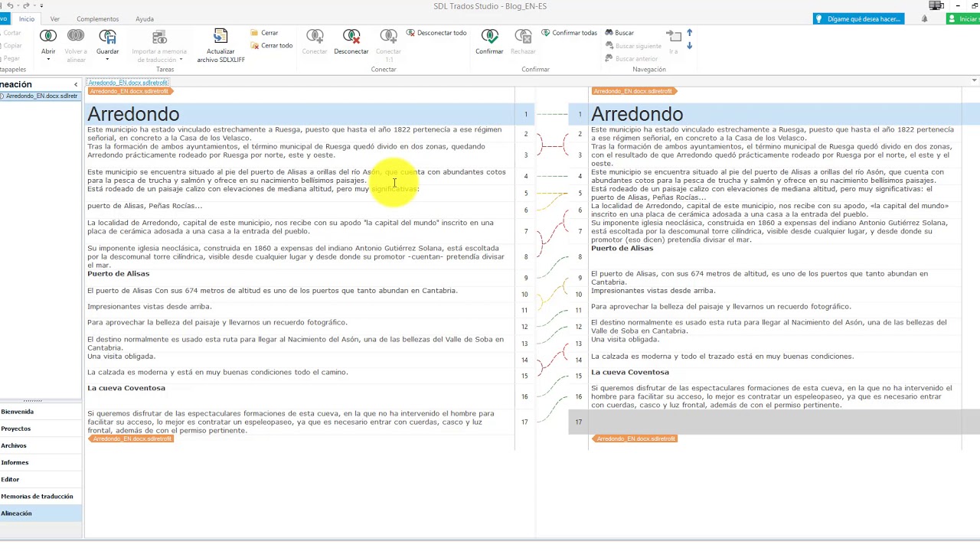
Task: Click Confirmar todas
Action: tap(569, 33)
